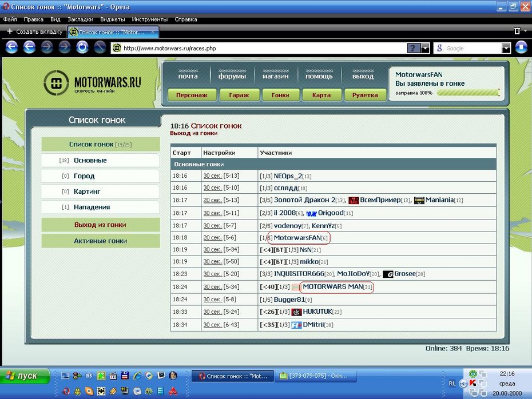Open the player profile of Bugger81
Viewport: 532px width, 399px height.
(289, 300)
